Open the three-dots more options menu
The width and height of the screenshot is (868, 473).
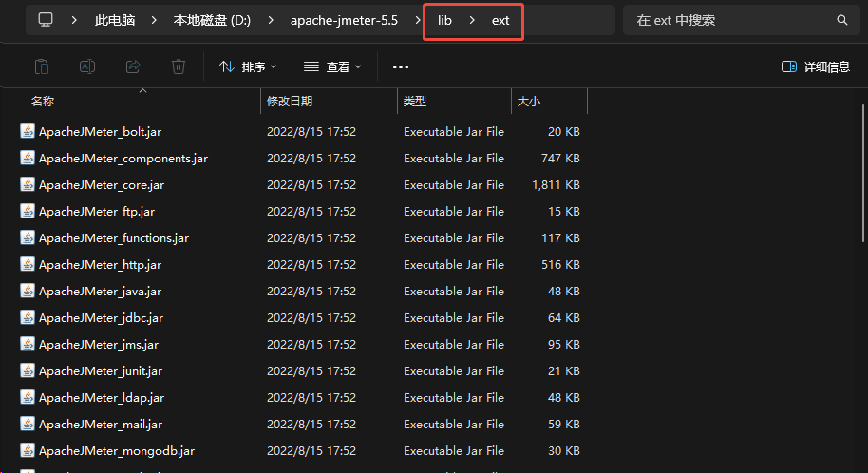click(400, 67)
